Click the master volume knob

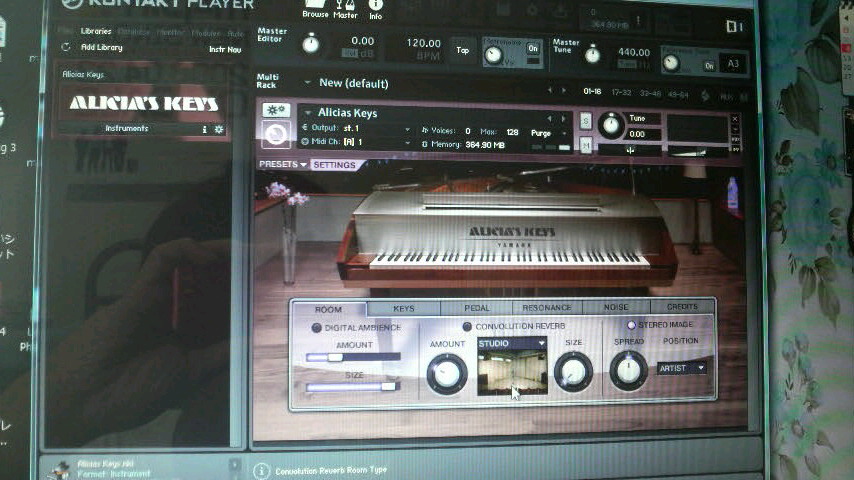pos(310,44)
